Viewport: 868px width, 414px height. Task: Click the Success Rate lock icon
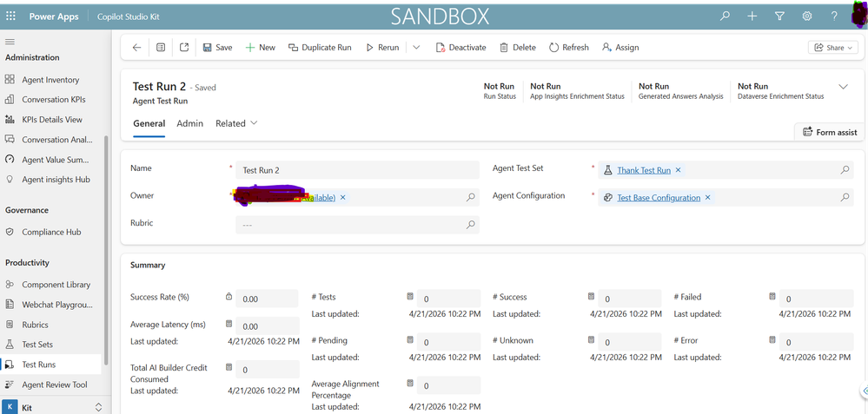229,297
